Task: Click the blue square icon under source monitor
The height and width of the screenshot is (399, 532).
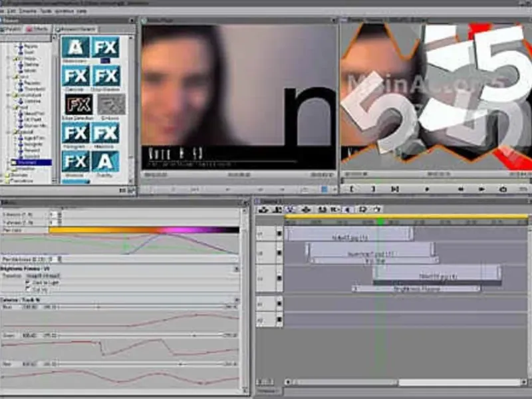Action: click(325, 190)
